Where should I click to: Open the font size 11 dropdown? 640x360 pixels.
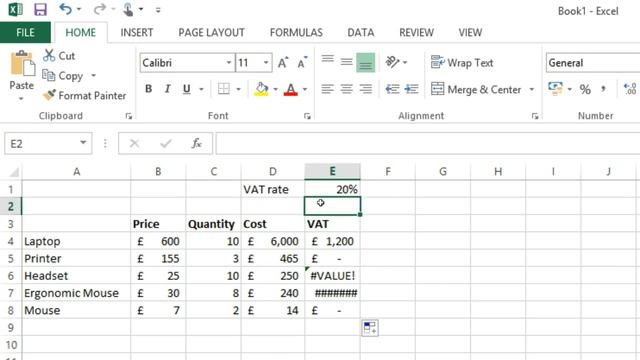coord(266,63)
